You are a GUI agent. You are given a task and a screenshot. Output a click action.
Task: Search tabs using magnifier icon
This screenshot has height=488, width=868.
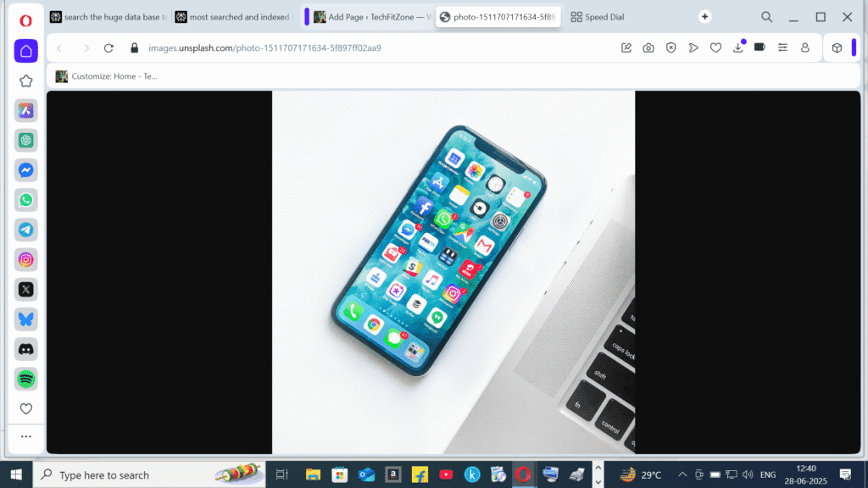point(766,17)
